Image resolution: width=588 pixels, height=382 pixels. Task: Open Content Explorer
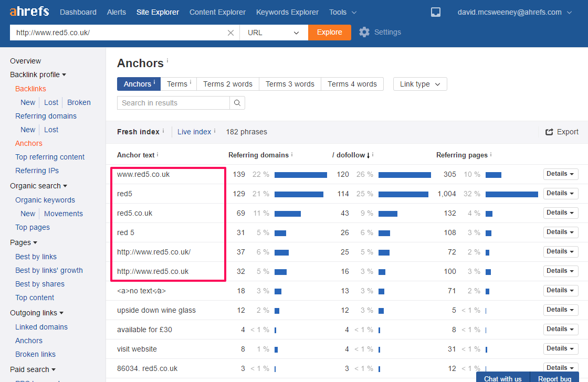pos(217,12)
